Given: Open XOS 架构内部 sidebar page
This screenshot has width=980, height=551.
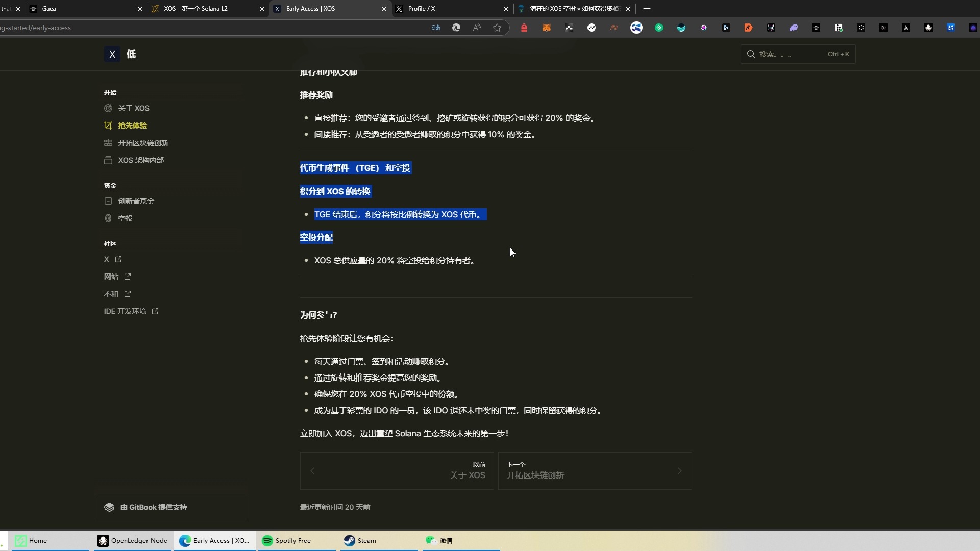Looking at the screenshot, I should 141,160.
